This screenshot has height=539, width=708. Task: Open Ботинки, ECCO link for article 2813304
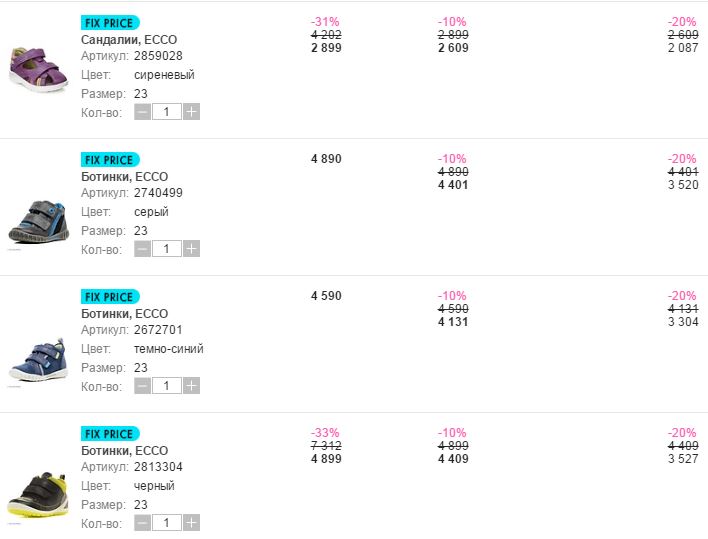click(x=124, y=451)
